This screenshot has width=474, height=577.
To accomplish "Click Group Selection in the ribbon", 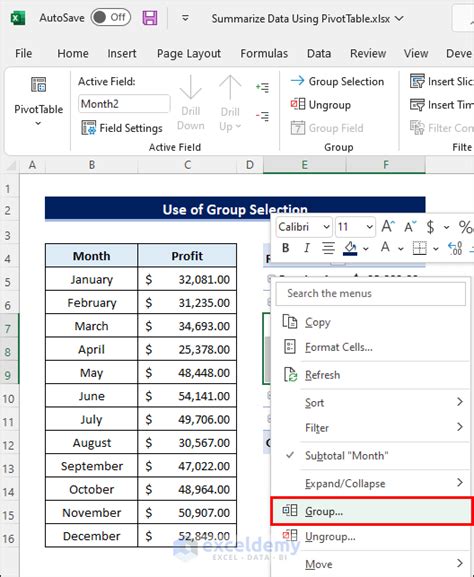I will click(337, 81).
